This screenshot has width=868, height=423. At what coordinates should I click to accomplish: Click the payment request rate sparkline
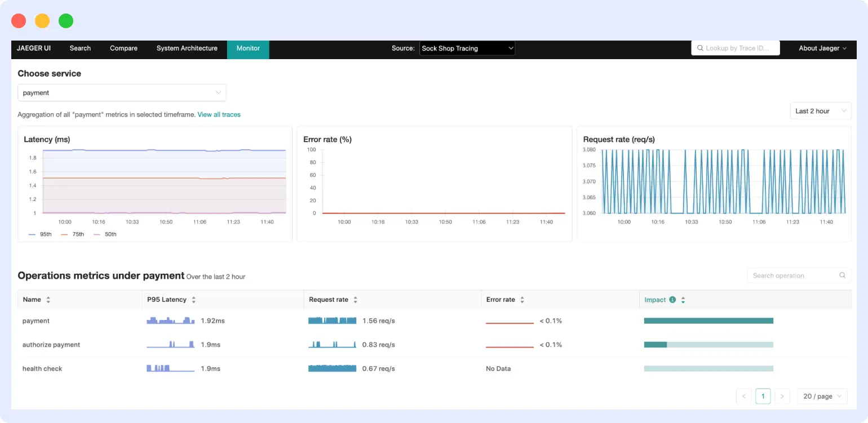tap(332, 320)
